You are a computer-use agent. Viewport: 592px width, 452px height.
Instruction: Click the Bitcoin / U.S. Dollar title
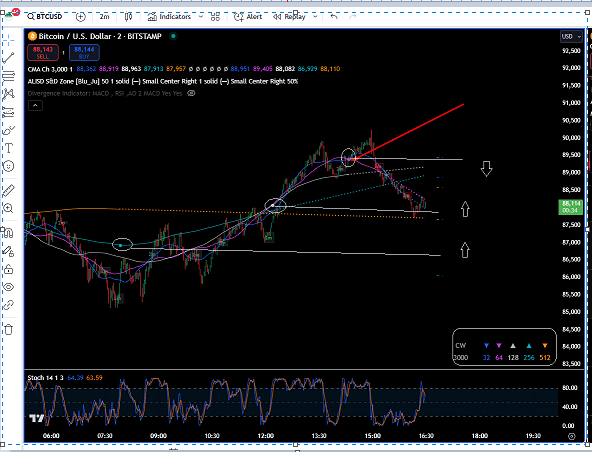coord(100,36)
